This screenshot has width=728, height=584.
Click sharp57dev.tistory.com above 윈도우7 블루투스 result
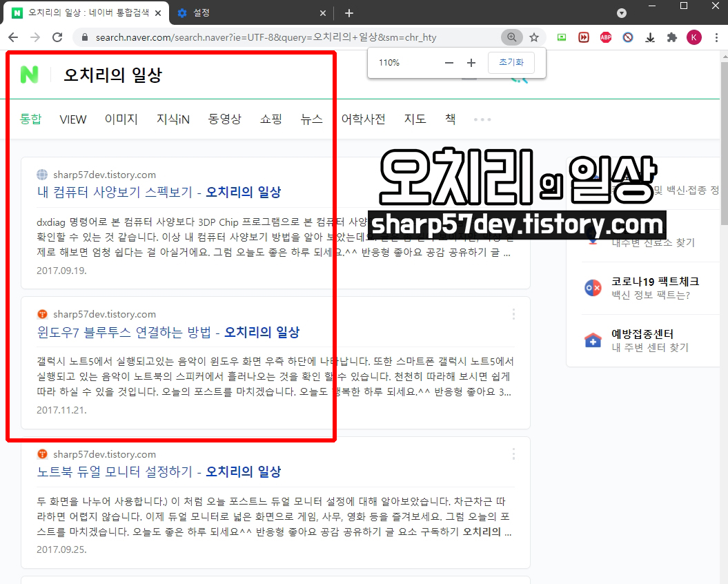(x=104, y=314)
